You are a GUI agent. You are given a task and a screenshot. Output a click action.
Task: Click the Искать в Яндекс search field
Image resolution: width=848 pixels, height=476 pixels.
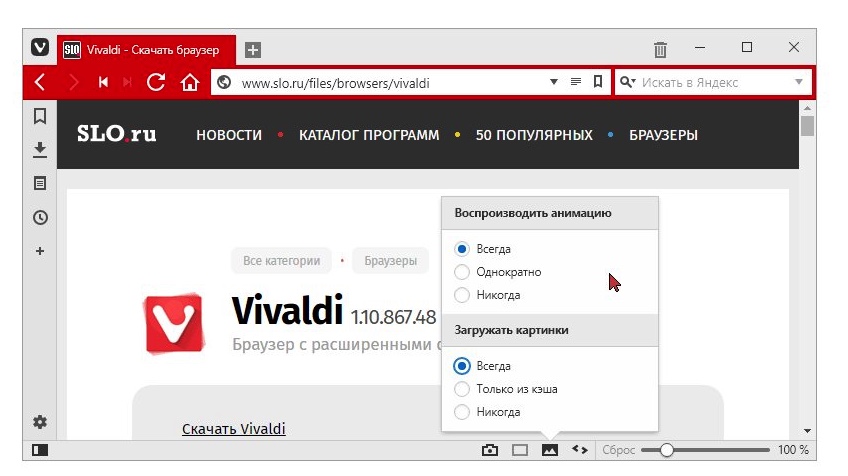[x=714, y=83]
